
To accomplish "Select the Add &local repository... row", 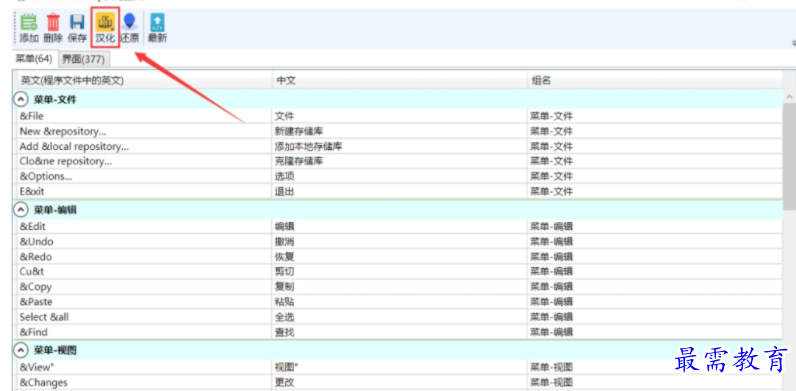I will pyautogui.click(x=399, y=147).
